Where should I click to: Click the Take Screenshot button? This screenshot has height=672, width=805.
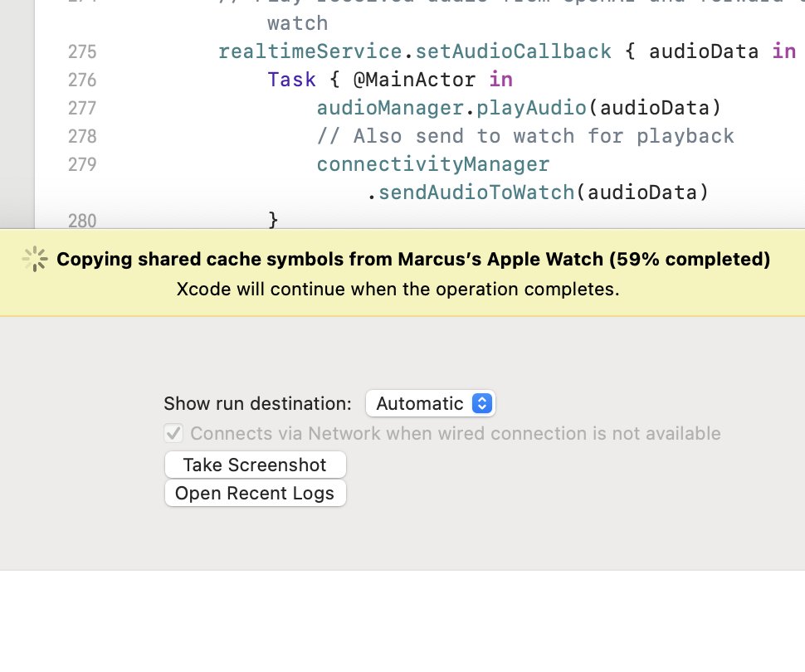coord(255,465)
